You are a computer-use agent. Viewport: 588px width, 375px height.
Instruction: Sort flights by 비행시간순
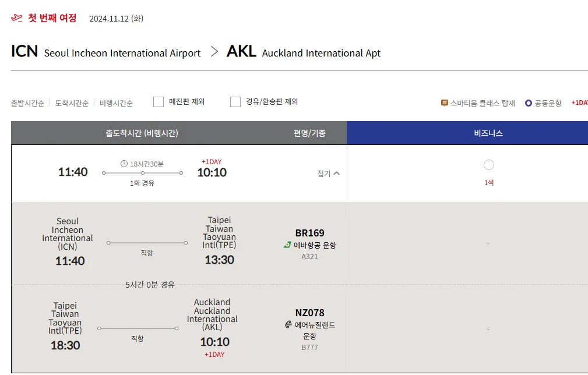pyautogui.click(x=116, y=103)
